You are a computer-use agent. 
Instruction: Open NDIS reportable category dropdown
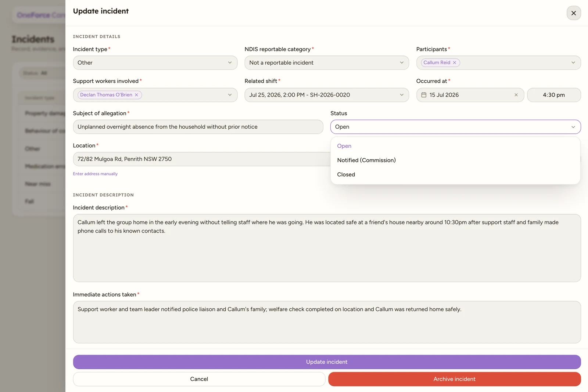click(x=327, y=63)
